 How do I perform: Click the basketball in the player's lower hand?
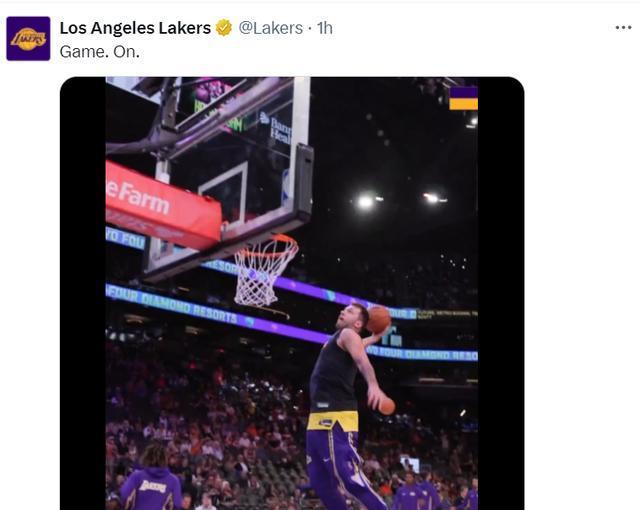click(x=386, y=405)
